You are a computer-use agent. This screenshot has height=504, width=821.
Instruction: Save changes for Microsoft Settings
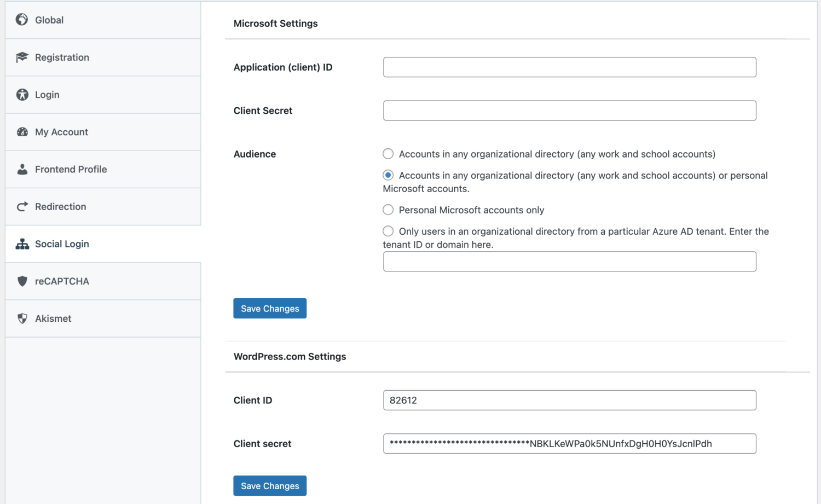270,308
